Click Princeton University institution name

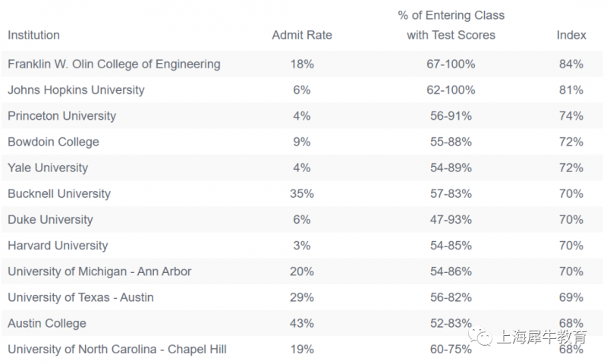[x=62, y=116]
